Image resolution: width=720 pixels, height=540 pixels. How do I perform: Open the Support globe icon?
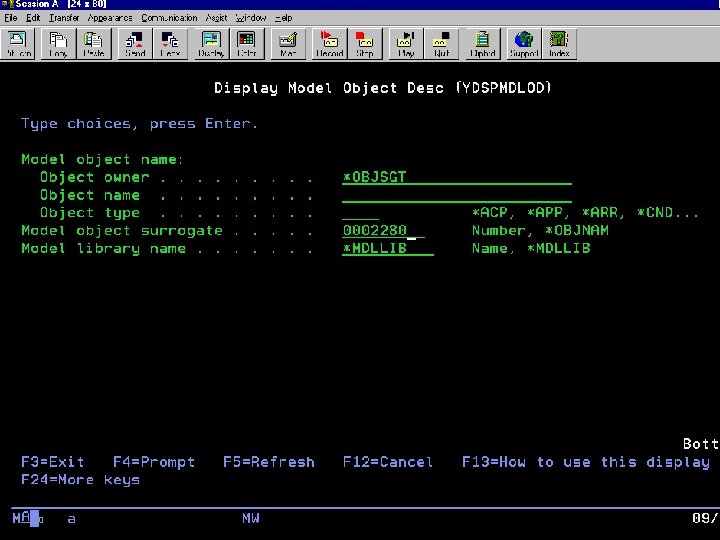(524, 44)
